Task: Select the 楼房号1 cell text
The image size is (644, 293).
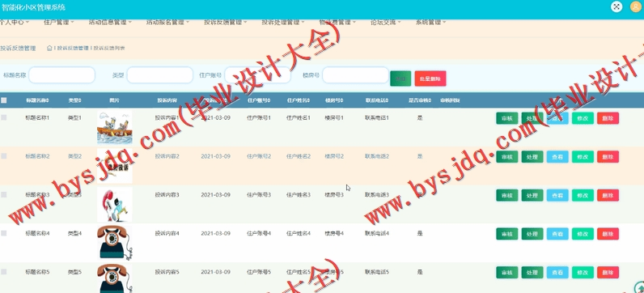Action: pos(334,117)
